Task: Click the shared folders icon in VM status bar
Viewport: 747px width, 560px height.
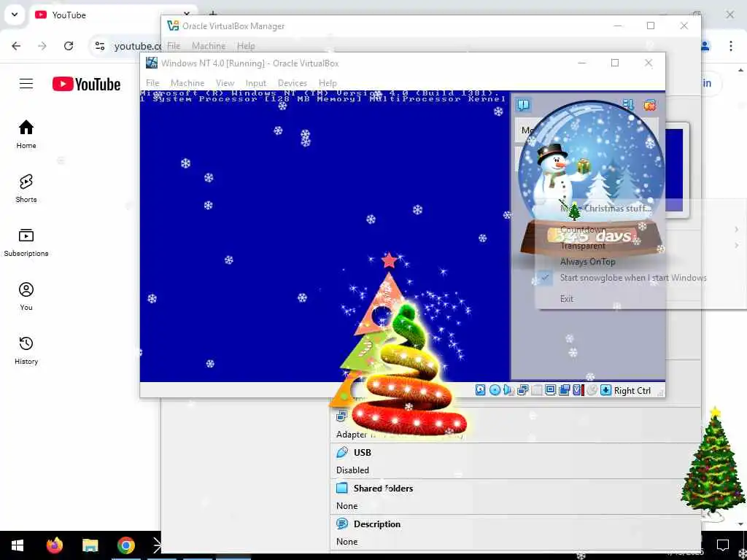Action: (564, 391)
